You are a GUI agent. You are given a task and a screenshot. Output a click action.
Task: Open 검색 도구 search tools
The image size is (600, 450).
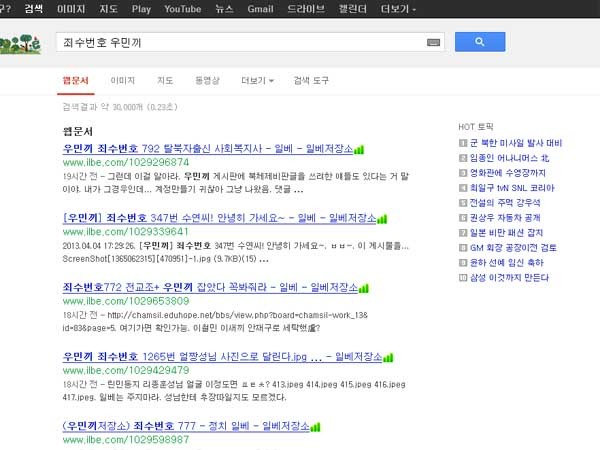click(311, 80)
